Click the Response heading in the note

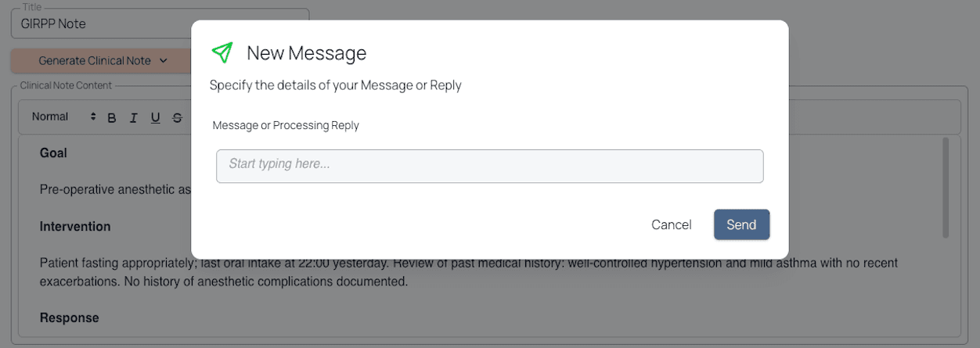click(70, 318)
